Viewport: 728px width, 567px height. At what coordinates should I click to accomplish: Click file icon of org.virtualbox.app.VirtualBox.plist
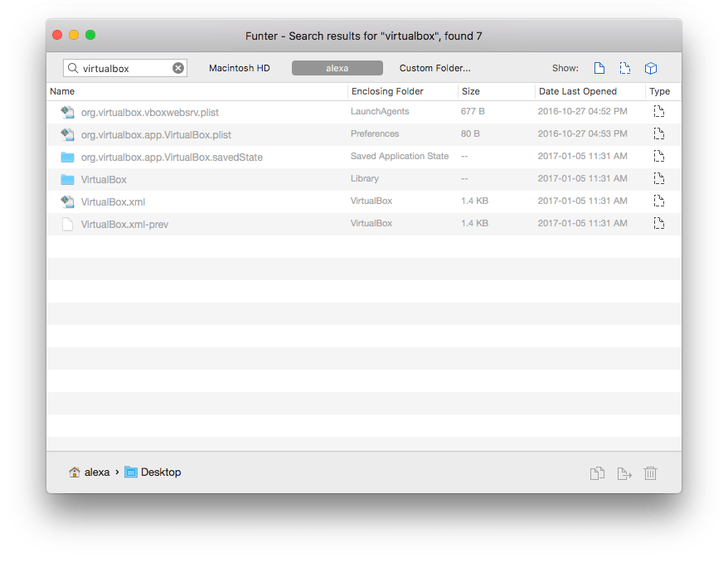point(68,134)
